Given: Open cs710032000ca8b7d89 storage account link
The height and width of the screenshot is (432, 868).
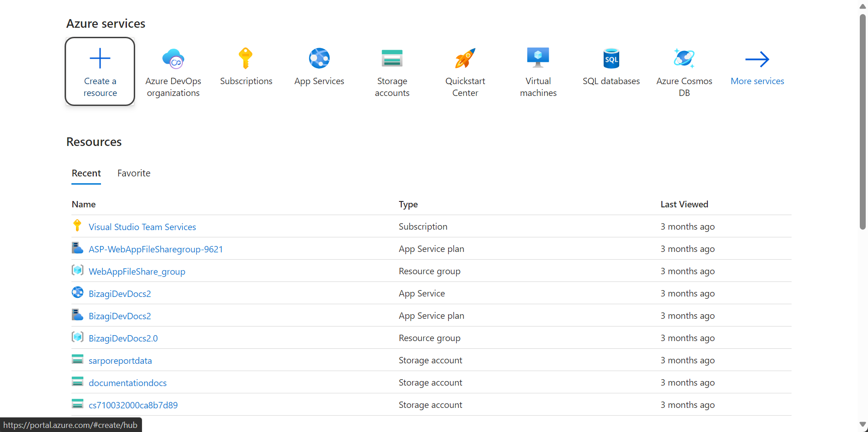Looking at the screenshot, I should point(133,405).
